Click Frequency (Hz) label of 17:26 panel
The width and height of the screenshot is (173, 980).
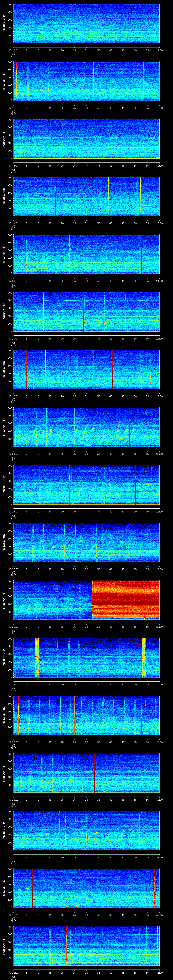pyautogui.click(x=4, y=600)
